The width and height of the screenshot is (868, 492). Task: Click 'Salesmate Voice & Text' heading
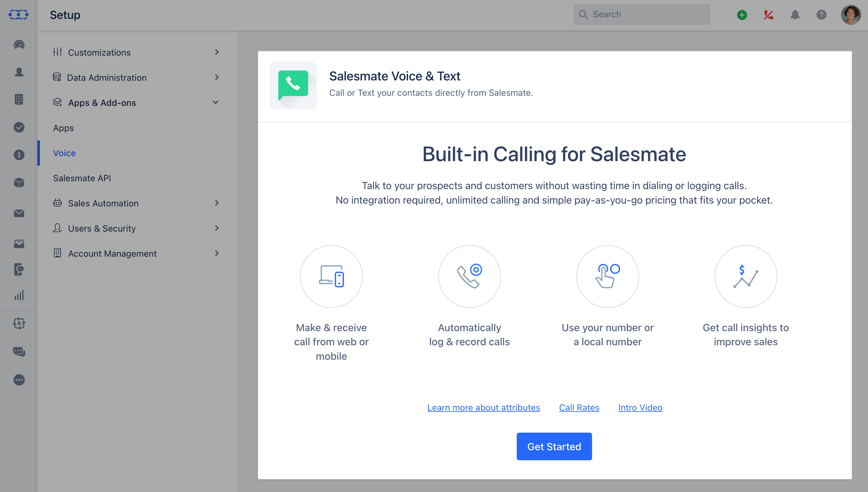point(394,76)
